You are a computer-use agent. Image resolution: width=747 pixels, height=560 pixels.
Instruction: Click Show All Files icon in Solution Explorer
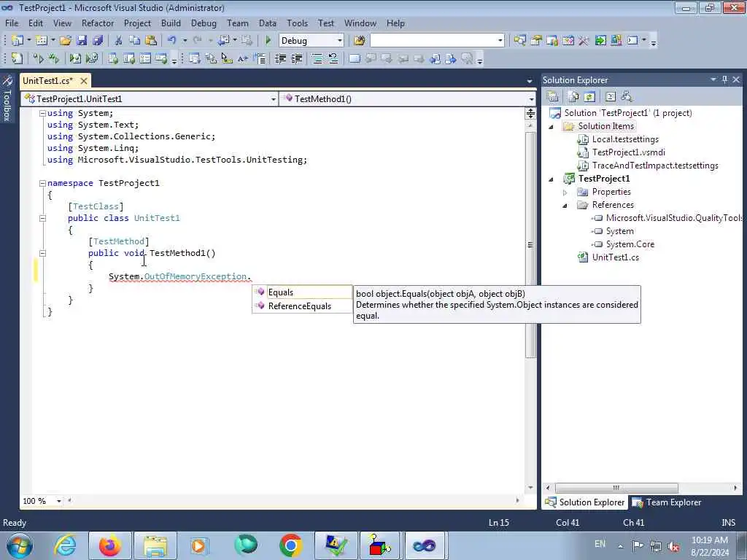573,97
